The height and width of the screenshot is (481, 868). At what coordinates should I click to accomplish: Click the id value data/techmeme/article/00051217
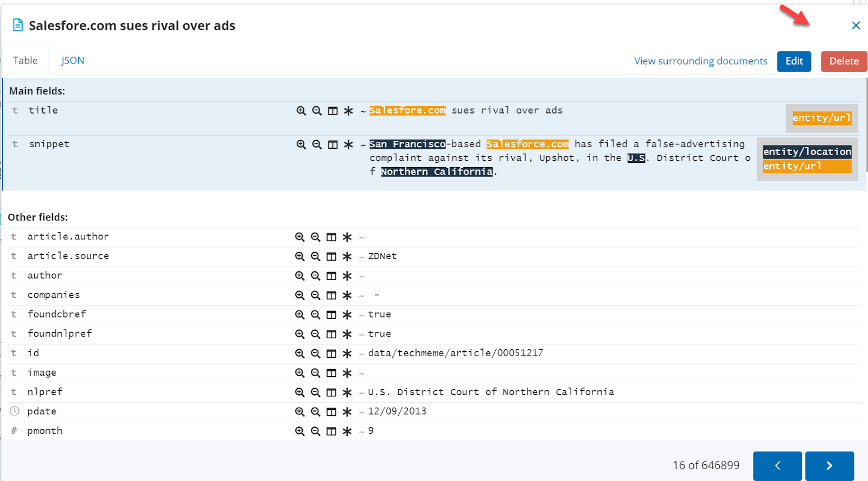(456, 353)
